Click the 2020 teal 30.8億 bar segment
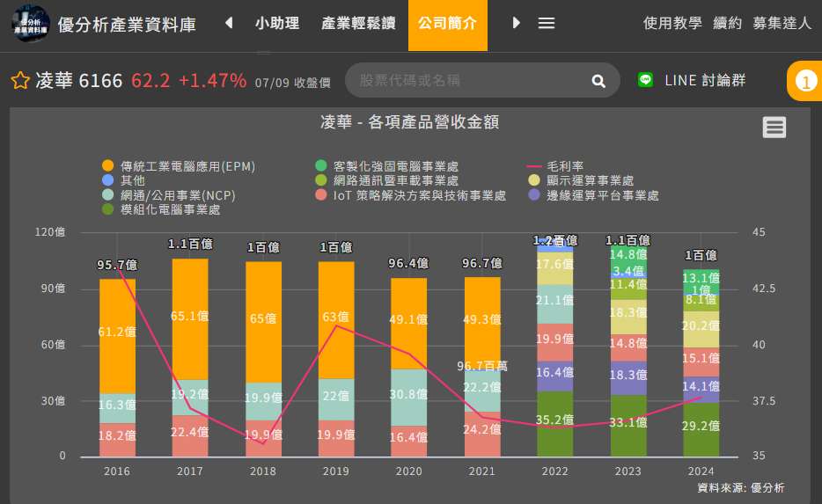Viewport: 822px width, 504px height. click(x=409, y=398)
